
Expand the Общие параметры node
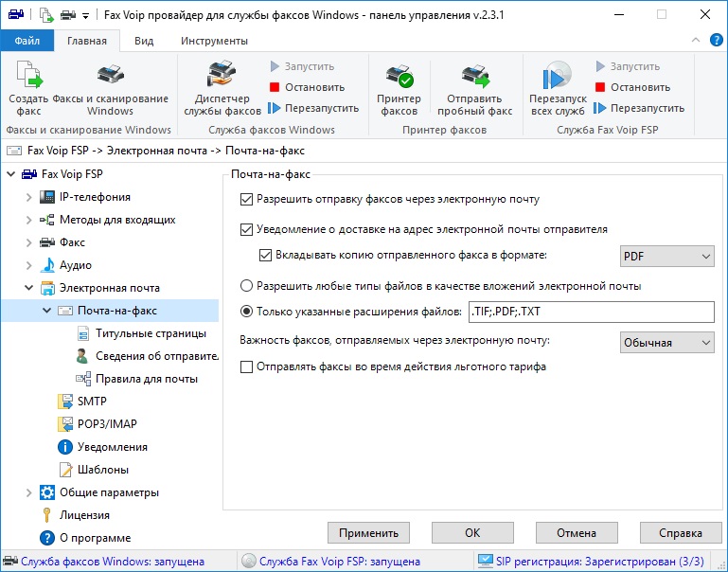[x=28, y=492]
